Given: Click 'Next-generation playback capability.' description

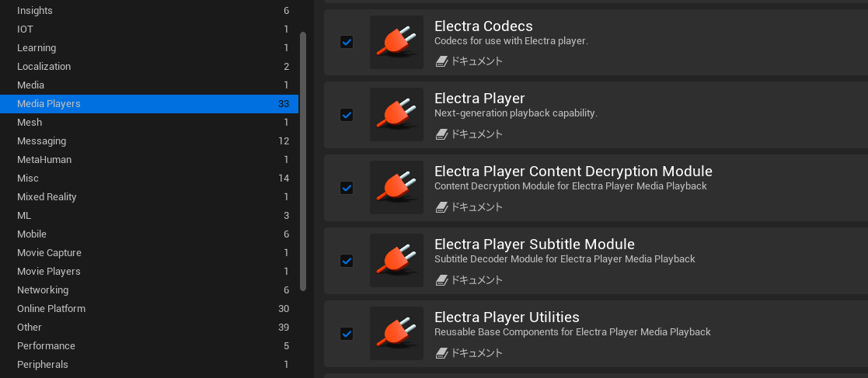Looking at the screenshot, I should (516, 113).
